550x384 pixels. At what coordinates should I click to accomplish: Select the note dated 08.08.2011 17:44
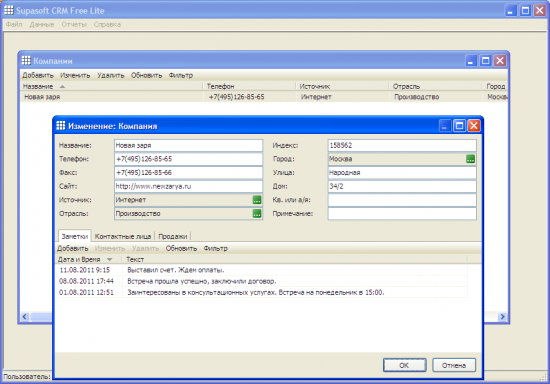click(262, 281)
